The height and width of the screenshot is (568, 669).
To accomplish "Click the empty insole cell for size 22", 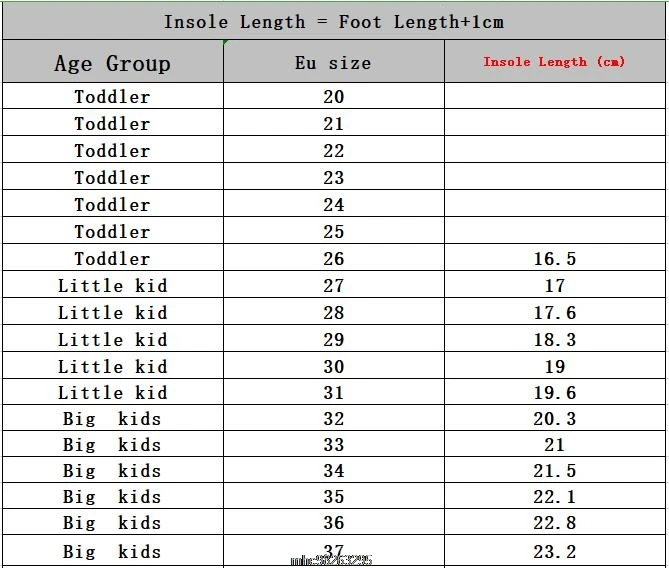I will tap(554, 151).
